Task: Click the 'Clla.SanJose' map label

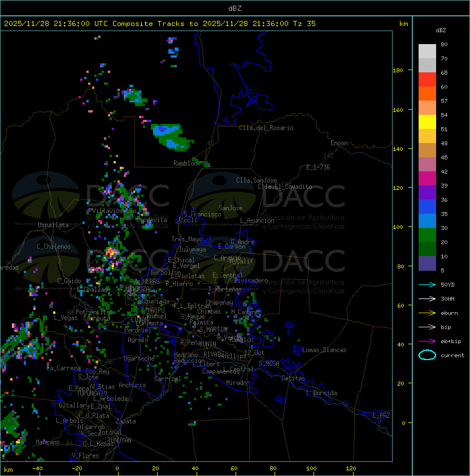Action: (256, 180)
